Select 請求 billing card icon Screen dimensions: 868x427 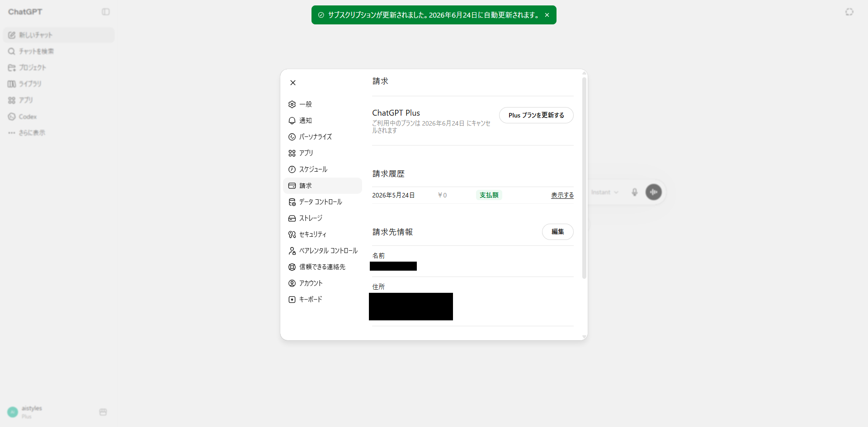click(x=292, y=186)
